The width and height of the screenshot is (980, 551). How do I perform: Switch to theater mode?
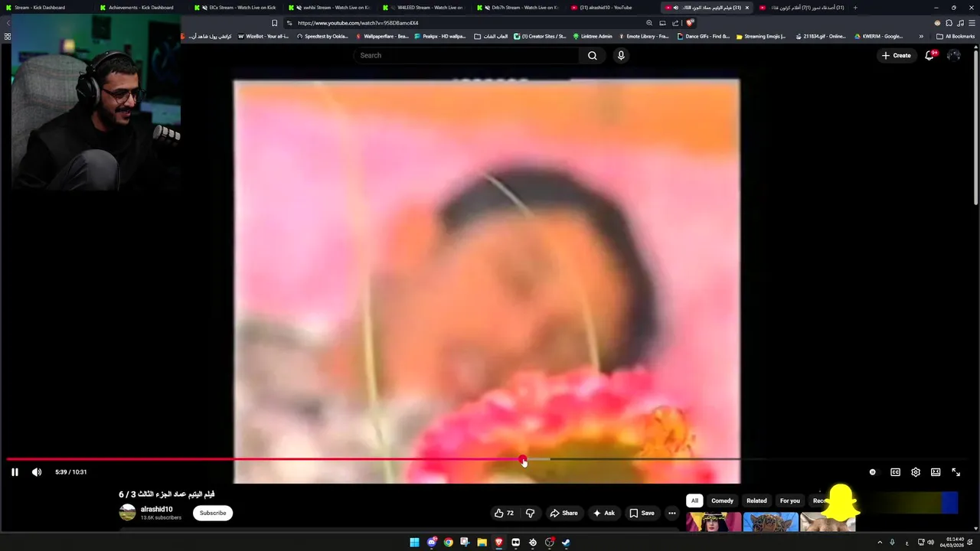[936, 472]
